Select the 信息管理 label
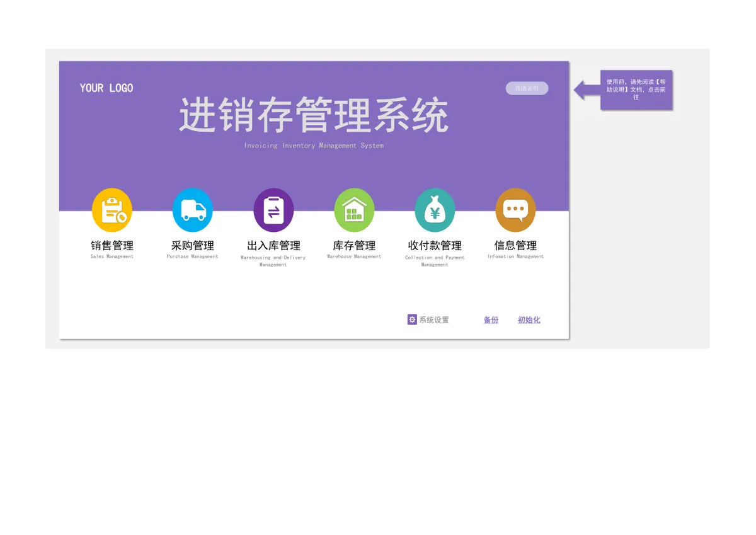This screenshot has width=756, height=535. pyautogui.click(x=515, y=246)
